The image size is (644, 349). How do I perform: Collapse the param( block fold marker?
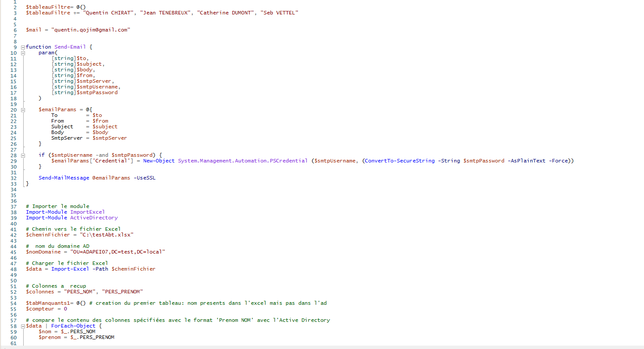22,53
